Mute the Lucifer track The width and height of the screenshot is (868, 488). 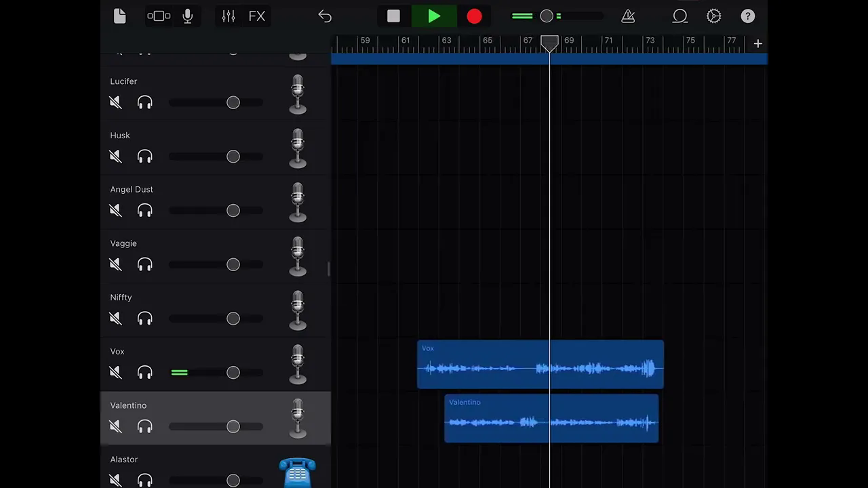click(116, 102)
